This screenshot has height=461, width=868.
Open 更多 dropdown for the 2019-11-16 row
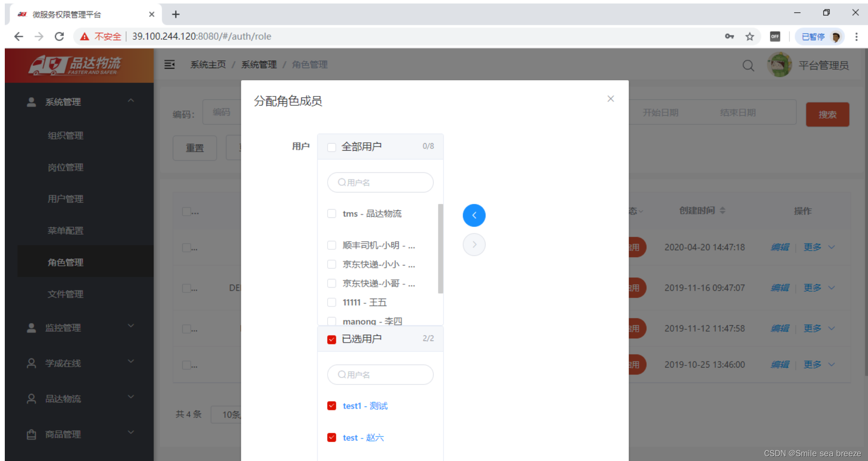(x=819, y=288)
